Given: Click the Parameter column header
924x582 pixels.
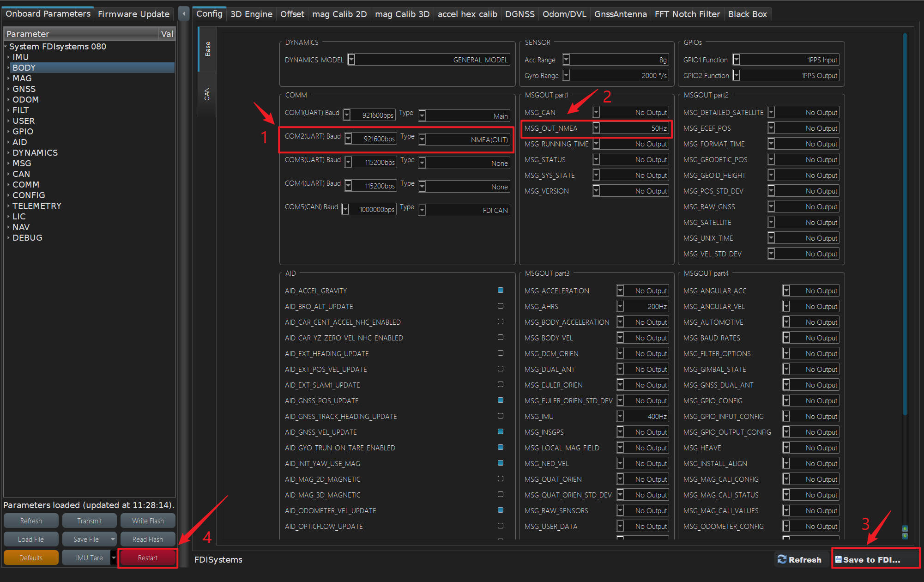Looking at the screenshot, I should tap(81, 34).
